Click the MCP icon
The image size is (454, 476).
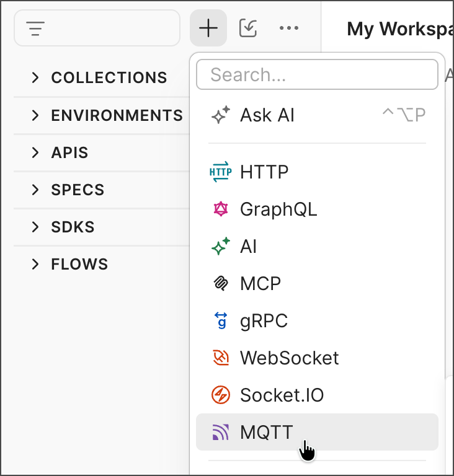tap(221, 283)
